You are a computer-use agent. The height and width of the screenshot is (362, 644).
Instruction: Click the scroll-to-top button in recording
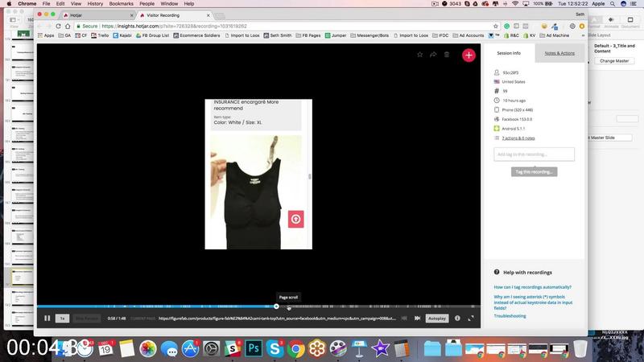pos(295,219)
